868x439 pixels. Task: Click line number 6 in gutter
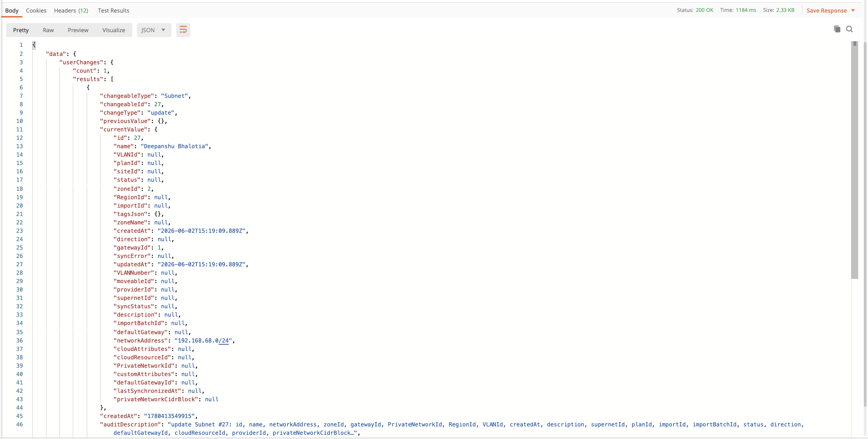click(21, 87)
